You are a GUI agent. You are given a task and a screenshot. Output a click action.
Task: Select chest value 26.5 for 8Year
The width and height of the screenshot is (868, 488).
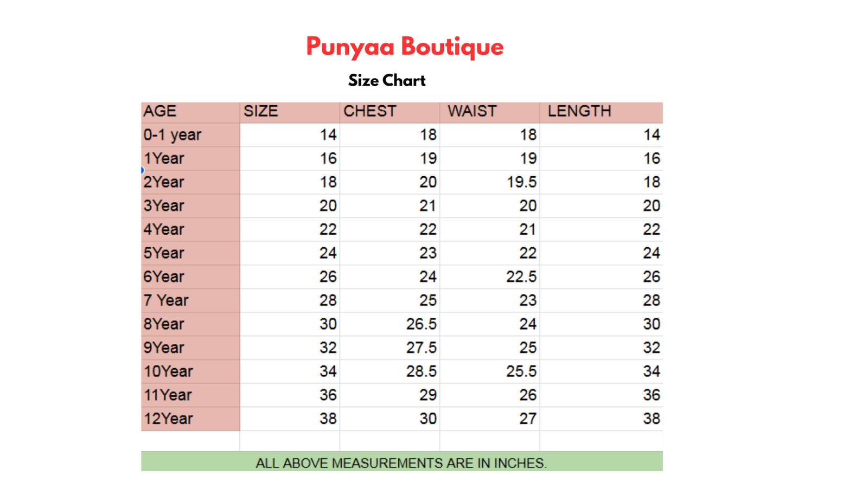(x=422, y=324)
